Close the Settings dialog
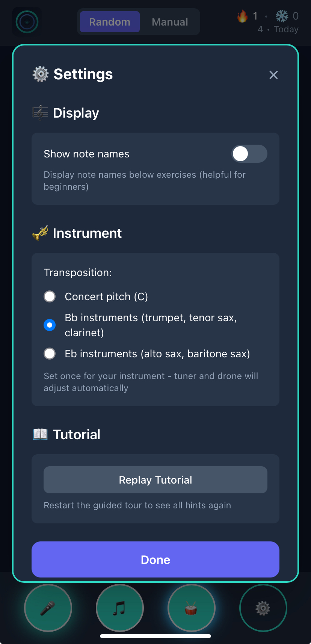 click(x=273, y=75)
